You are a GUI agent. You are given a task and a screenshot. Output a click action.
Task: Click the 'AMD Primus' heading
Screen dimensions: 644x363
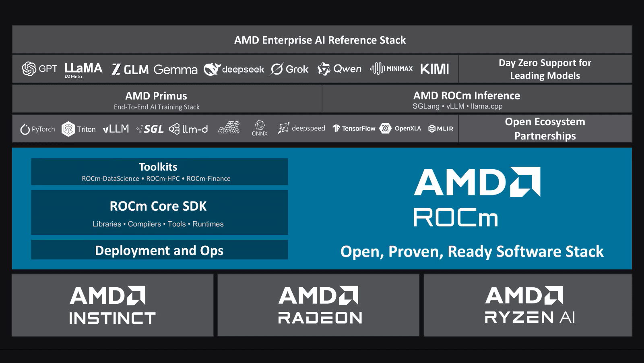click(x=156, y=95)
